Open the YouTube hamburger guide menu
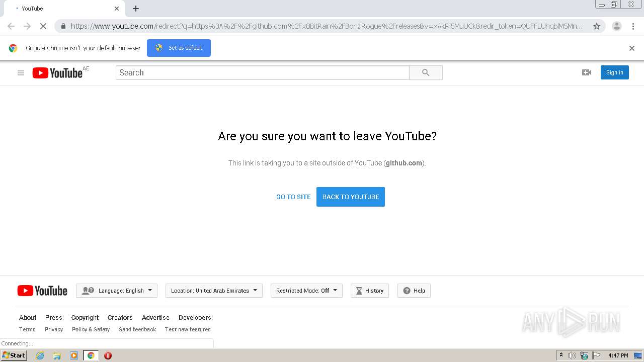644x362 pixels. [21, 73]
